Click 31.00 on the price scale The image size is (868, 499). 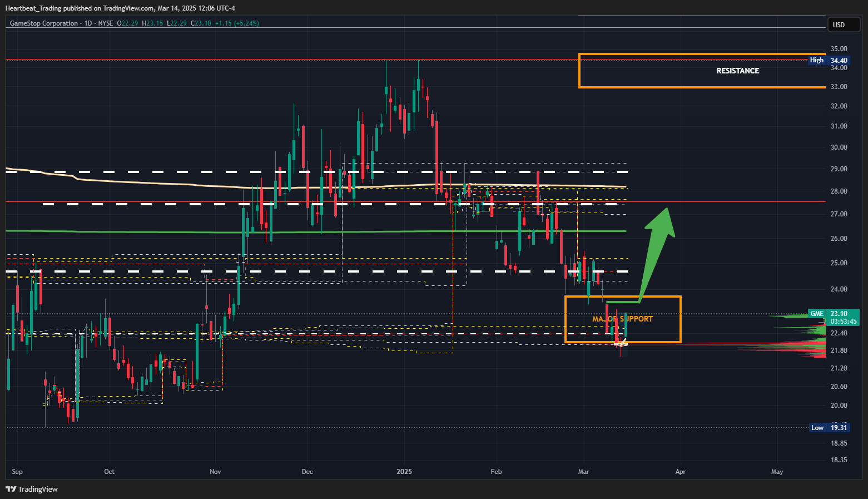839,126
